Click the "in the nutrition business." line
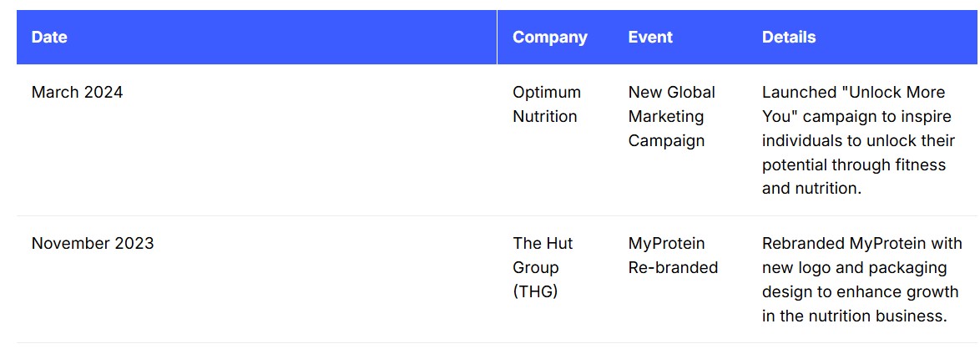 [x=854, y=316]
